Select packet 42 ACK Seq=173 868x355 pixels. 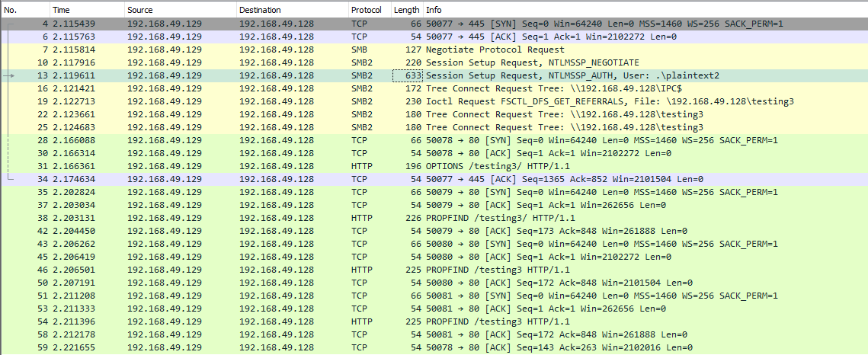click(434, 231)
